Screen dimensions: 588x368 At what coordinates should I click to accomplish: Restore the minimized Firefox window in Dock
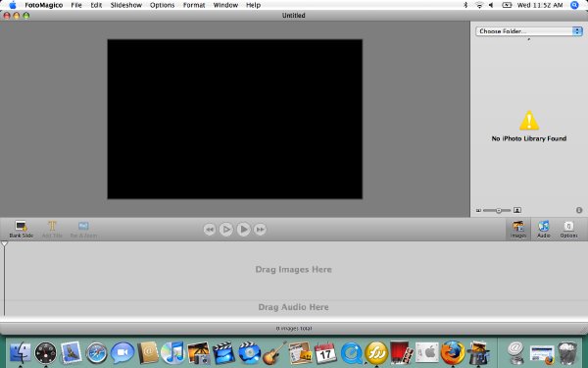(x=542, y=354)
